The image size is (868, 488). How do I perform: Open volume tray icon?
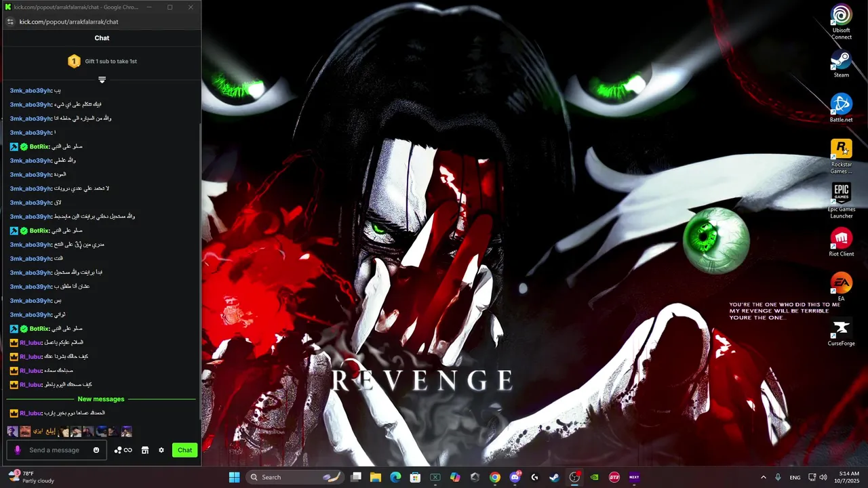[824, 477]
